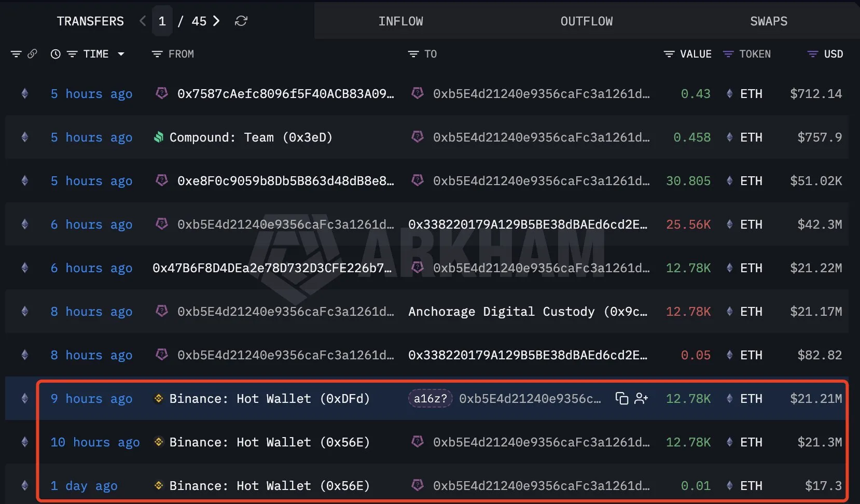
Task: Open Binance: Hot Wallet (0xDFd) link
Action: click(270, 399)
